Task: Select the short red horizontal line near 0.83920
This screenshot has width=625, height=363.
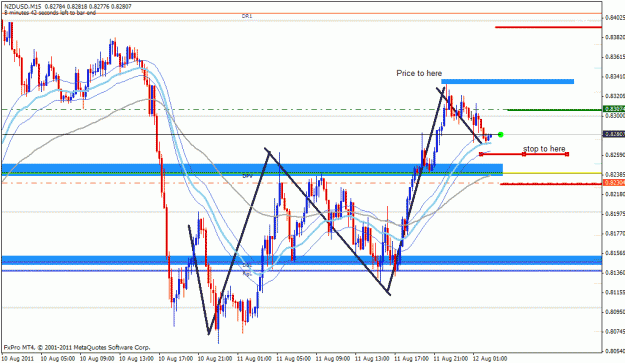Action: (x=548, y=27)
